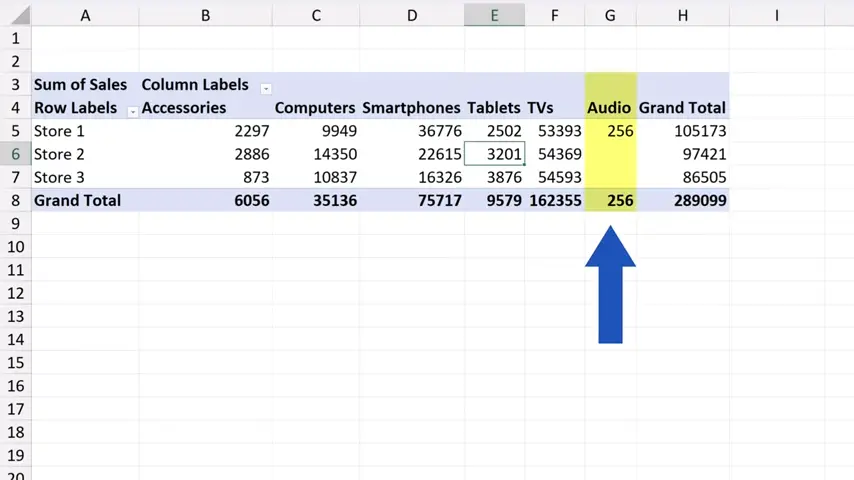The width and height of the screenshot is (854, 480).
Task: Click the yellow Audio header cell
Action: (609, 108)
